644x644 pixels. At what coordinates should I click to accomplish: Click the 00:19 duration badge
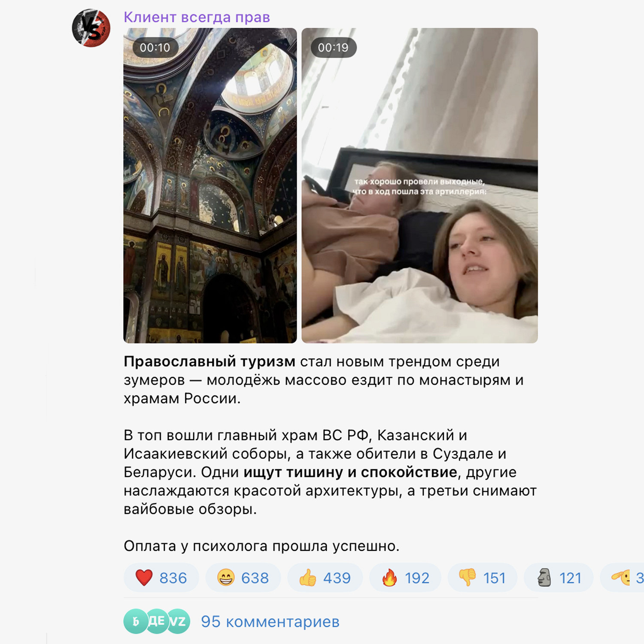333,48
